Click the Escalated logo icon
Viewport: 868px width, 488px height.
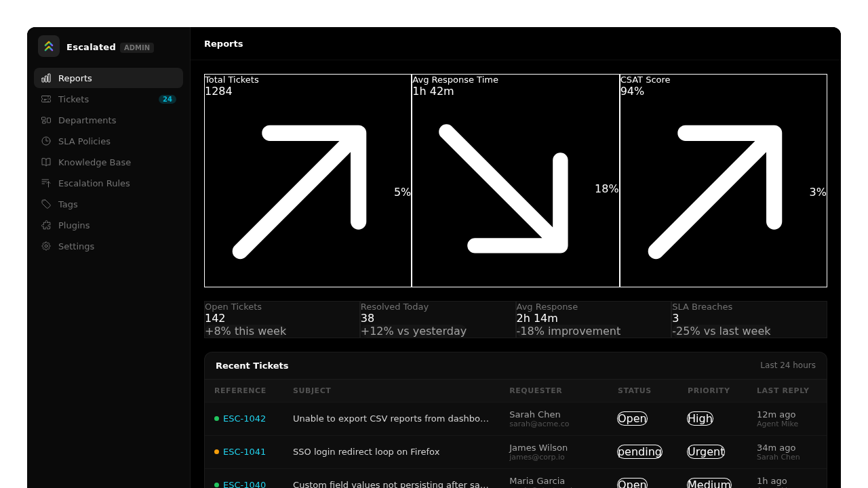(x=49, y=46)
